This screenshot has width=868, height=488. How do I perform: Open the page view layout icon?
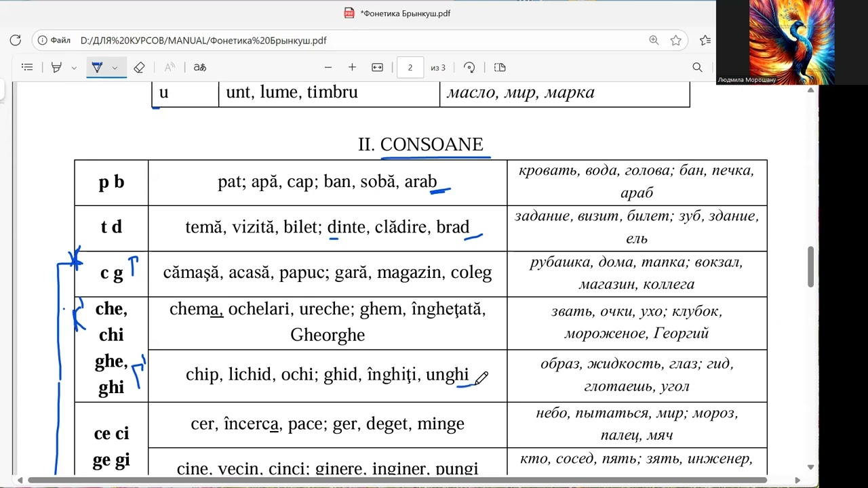500,67
